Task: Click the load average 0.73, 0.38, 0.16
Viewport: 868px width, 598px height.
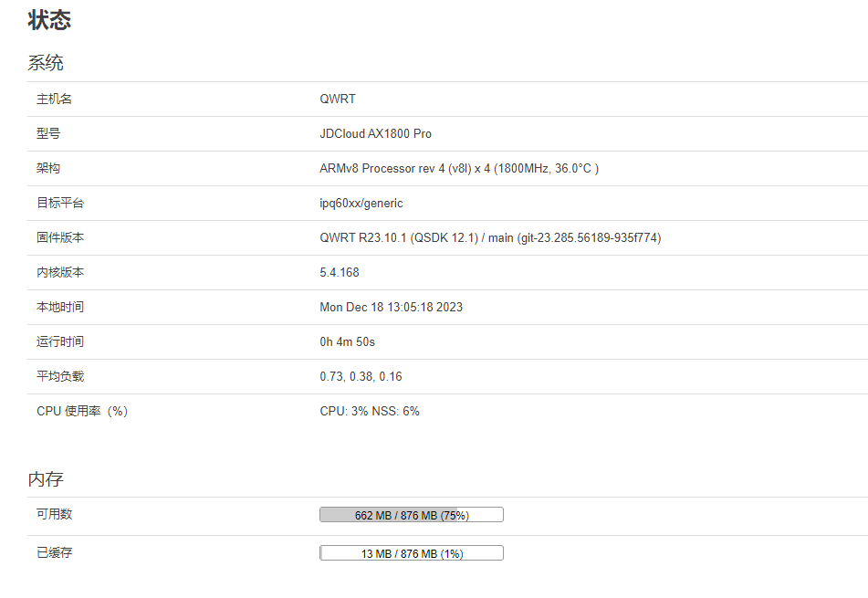Action: (x=361, y=376)
